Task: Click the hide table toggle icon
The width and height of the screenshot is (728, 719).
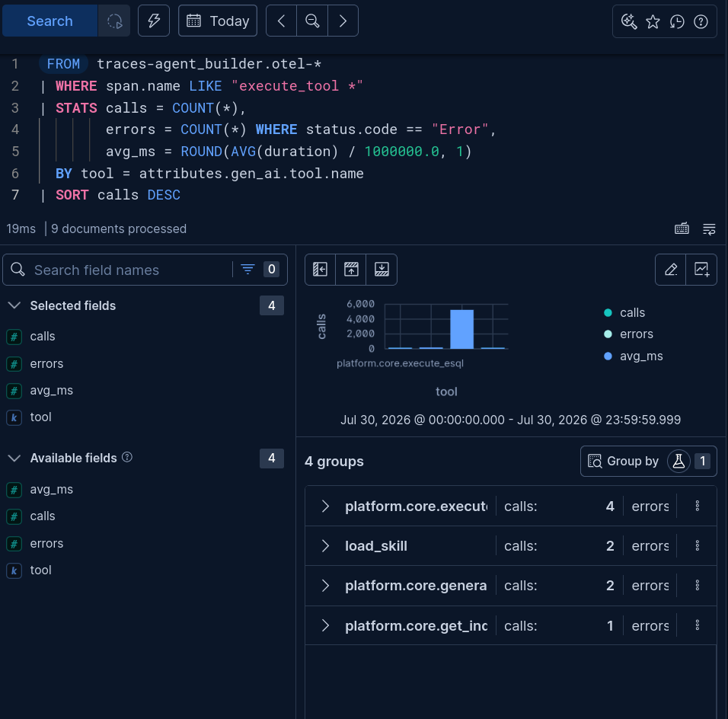Action: (x=382, y=270)
